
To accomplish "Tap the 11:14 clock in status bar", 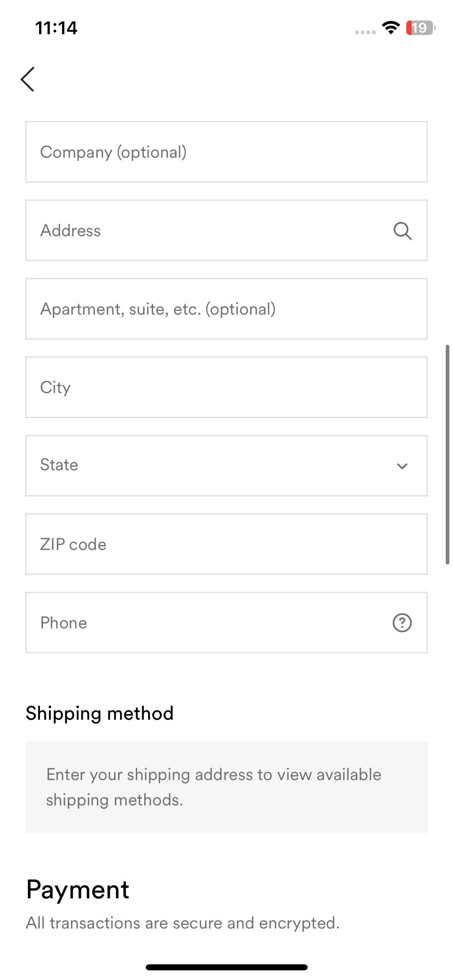I will [x=56, y=28].
